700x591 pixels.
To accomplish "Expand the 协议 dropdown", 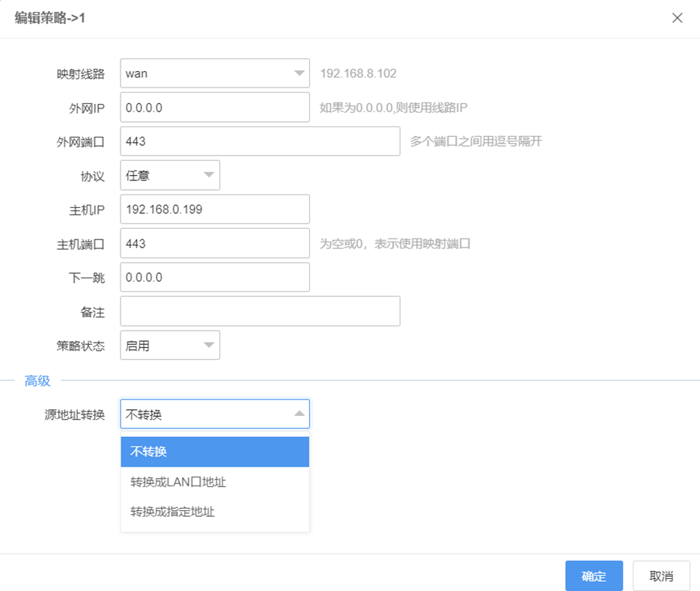I will click(x=207, y=174).
